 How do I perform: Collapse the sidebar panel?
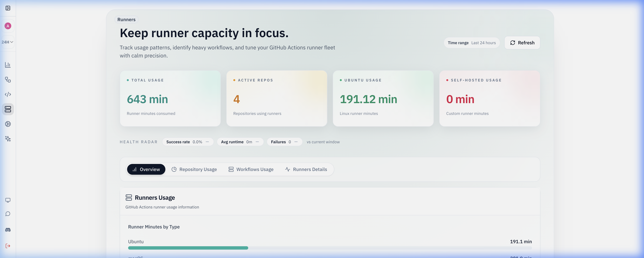pyautogui.click(x=8, y=8)
